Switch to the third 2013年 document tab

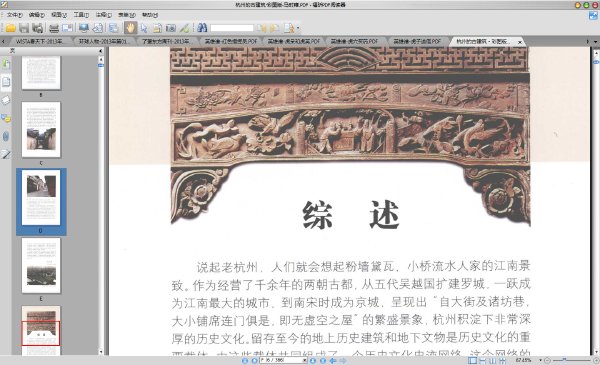point(165,41)
